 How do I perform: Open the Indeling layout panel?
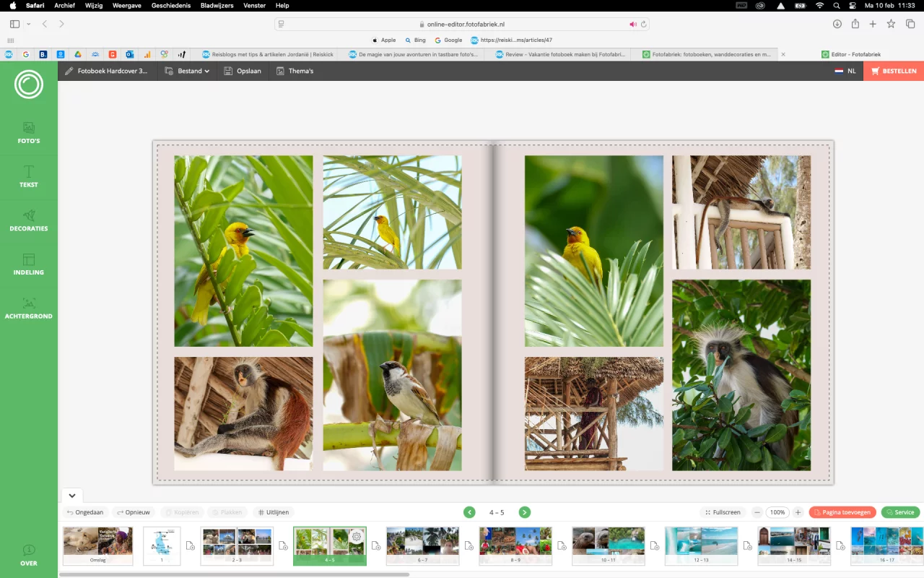[29, 264]
